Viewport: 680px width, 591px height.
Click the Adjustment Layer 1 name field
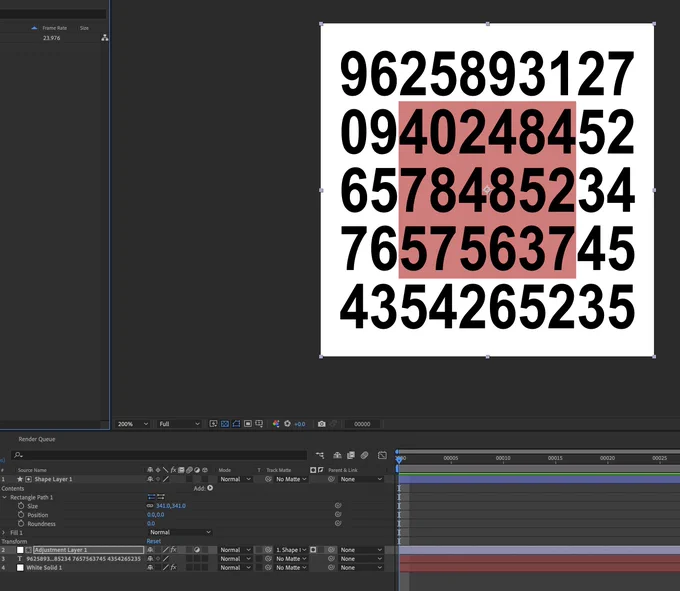[x=88, y=550]
